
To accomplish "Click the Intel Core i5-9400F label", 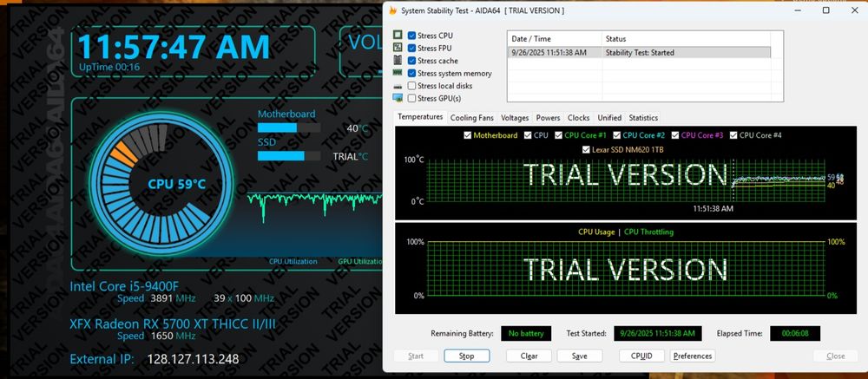I will tap(124, 286).
